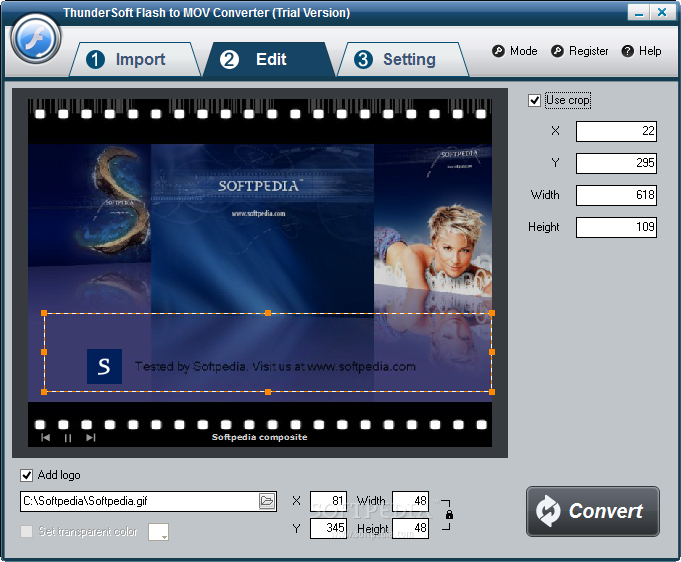Viewport: 681px width, 562px height.
Task: Click the top-left crop handle
Action: coord(44,313)
